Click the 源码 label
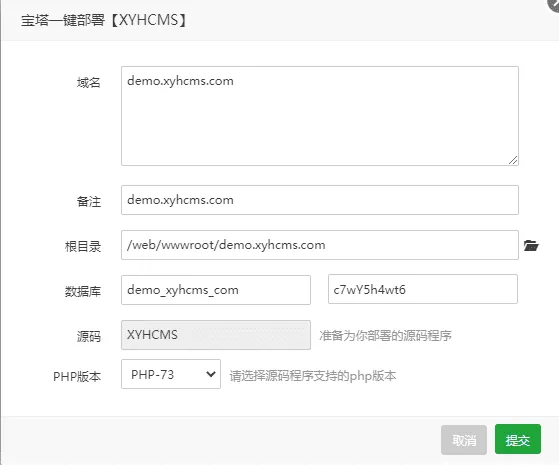559x465 pixels. [x=89, y=336]
